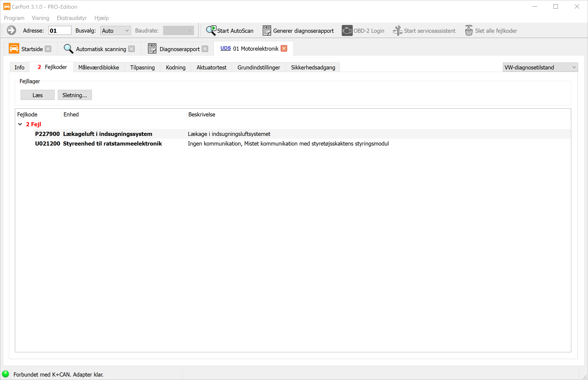
Task: Open the Startside tab car icon
Action: coord(14,49)
